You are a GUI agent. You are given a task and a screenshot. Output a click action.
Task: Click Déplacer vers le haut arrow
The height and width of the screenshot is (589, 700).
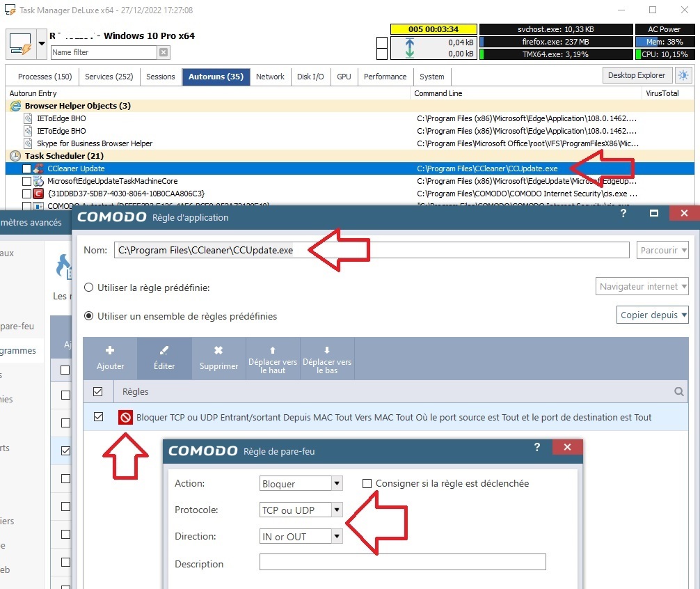pyautogui.click(x=273, y=350)
